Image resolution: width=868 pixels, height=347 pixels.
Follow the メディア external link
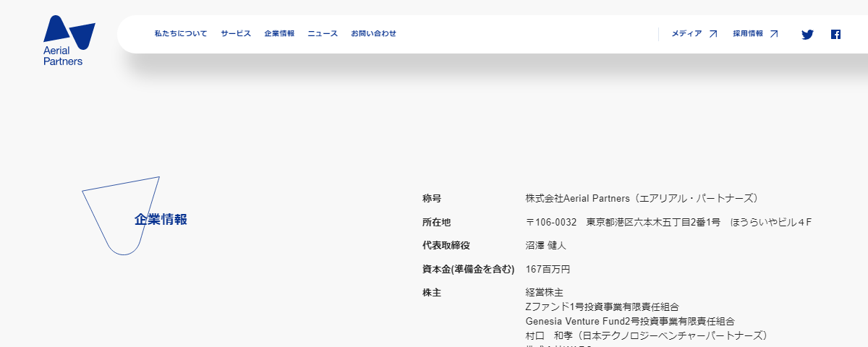click(x=694, y=33)
